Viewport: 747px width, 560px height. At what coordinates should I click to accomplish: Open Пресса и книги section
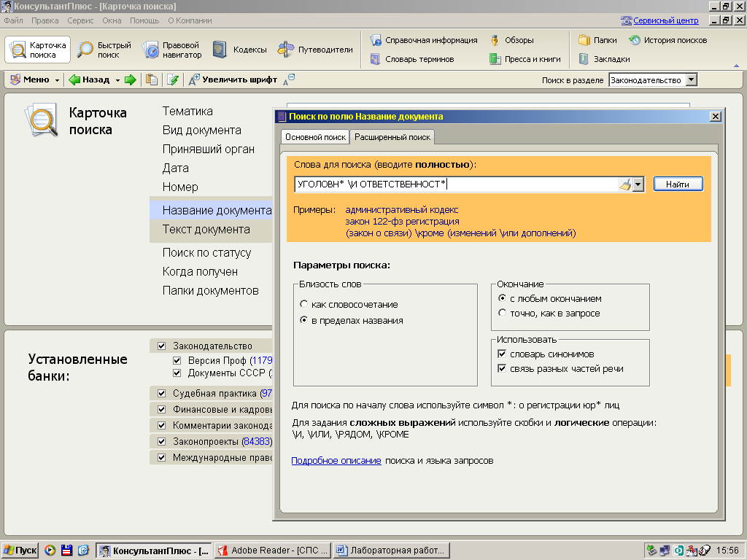[525, 59]
